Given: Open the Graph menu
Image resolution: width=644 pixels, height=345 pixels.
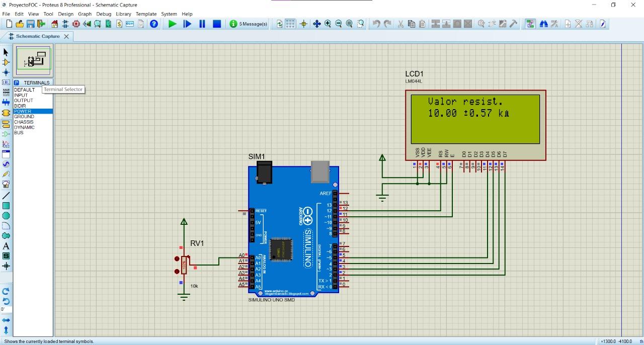Looking at the screenshot, I should [85, 14].
